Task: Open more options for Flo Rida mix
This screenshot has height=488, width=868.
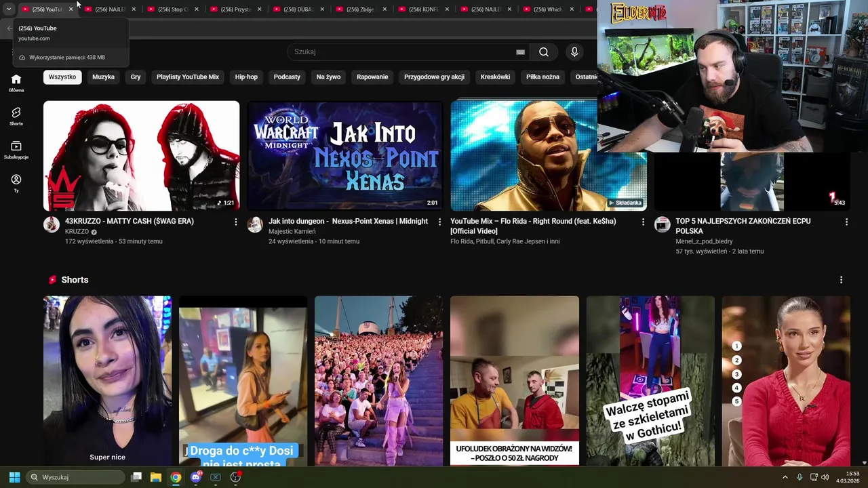Action: click(643, 222)
